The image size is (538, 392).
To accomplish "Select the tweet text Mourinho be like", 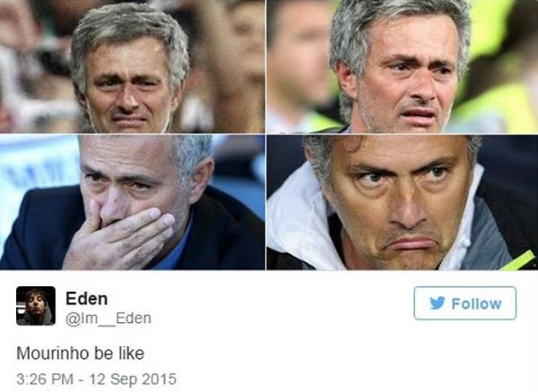I will click(x=81, y=353).
